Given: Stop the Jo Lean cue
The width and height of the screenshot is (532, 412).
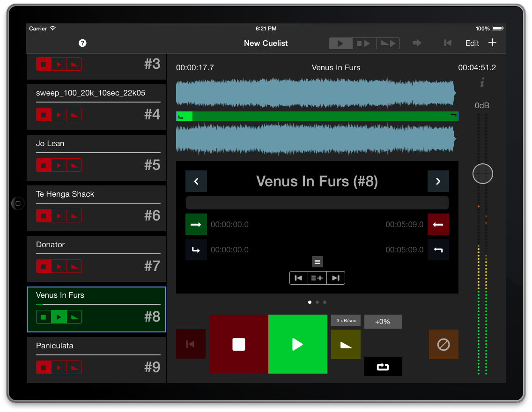Looking at the screenshot, I should 44,165.
